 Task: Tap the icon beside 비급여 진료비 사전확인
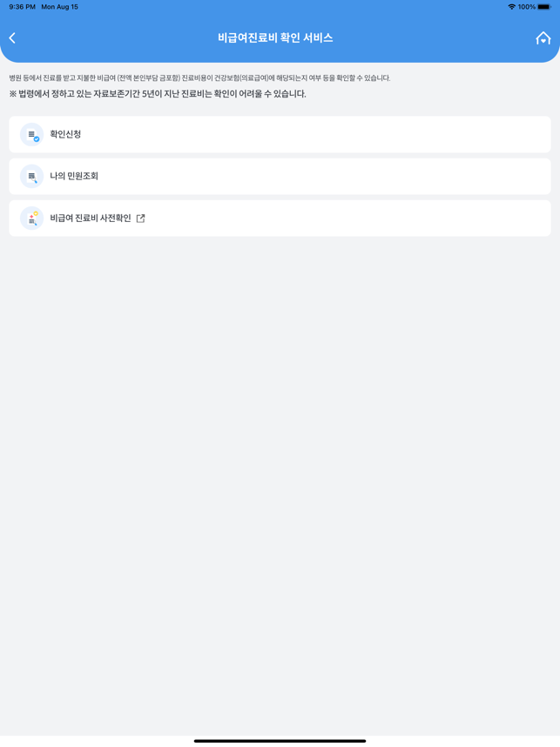point(32,219)
